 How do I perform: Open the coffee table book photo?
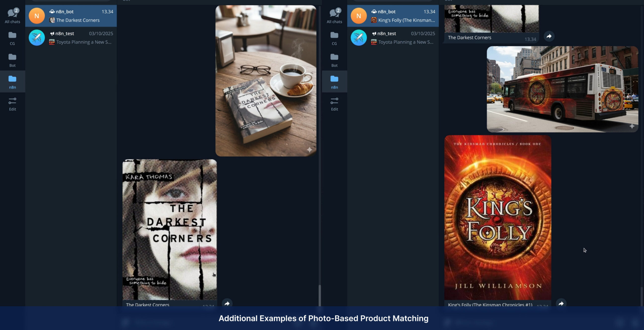[x=266, y=80]
